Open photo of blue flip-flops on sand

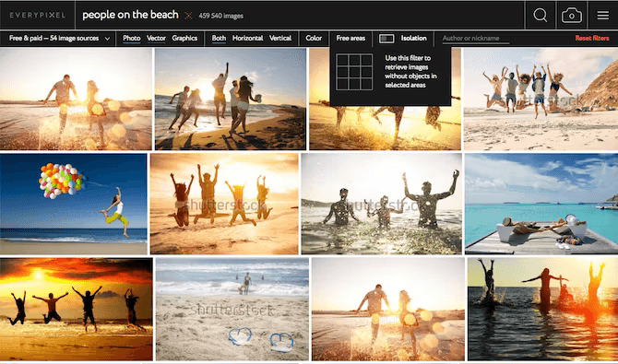232,310
